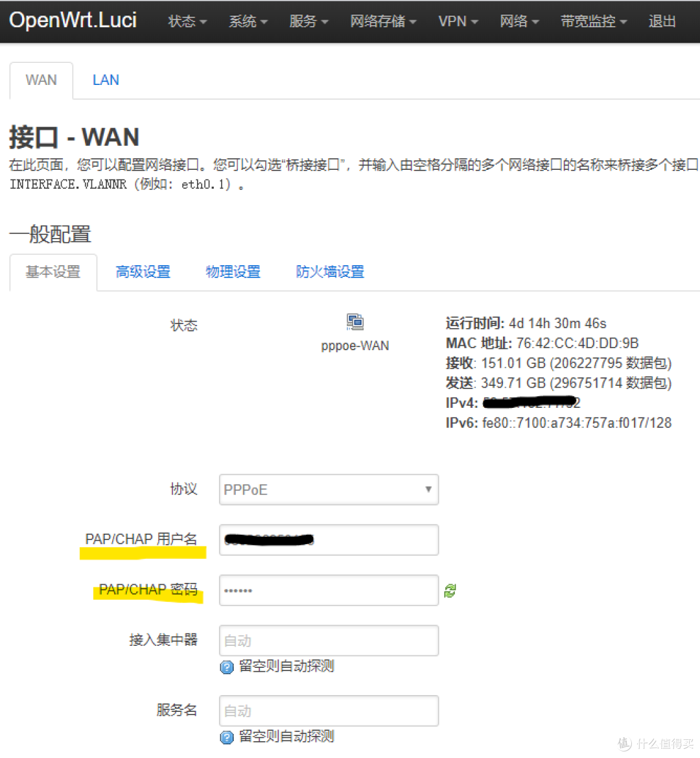Image resolution: width=700 pixels, height=758 pixels.
Task: Click the 接入集中器 field label
Action: (x=163, y=640)
